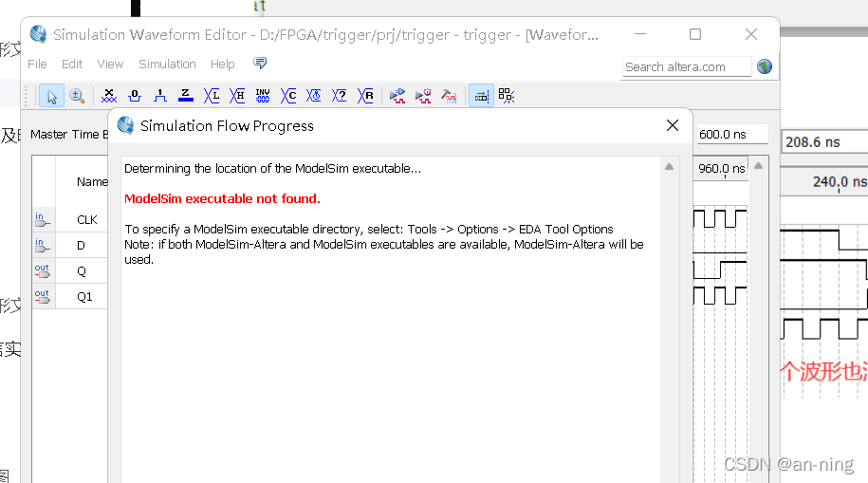868x483 pixels.
Task: Run functional simulation
Action: click(397, 96)
